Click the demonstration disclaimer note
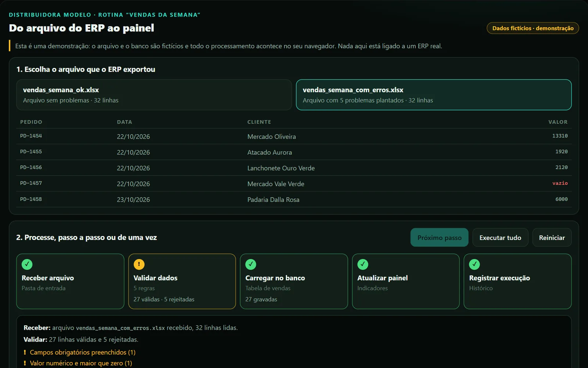This screenshot has height=368, width=588. tap(229, 46)
